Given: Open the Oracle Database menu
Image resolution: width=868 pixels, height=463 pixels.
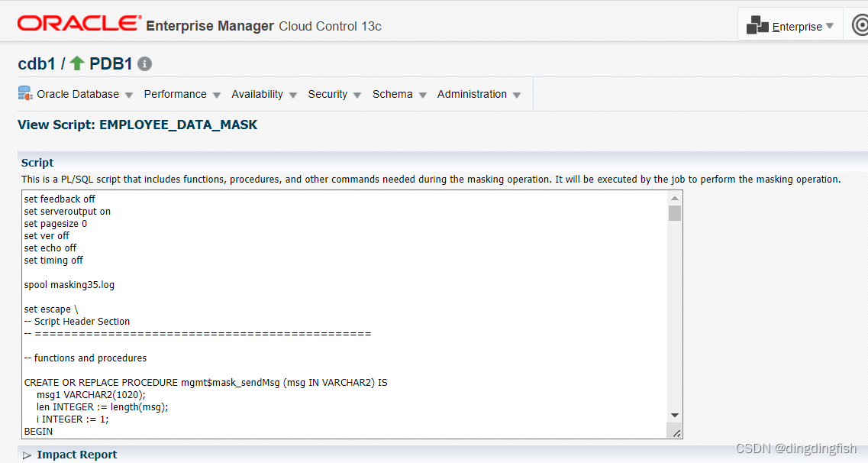Looking at the screenshot, I should click(78, 94).
